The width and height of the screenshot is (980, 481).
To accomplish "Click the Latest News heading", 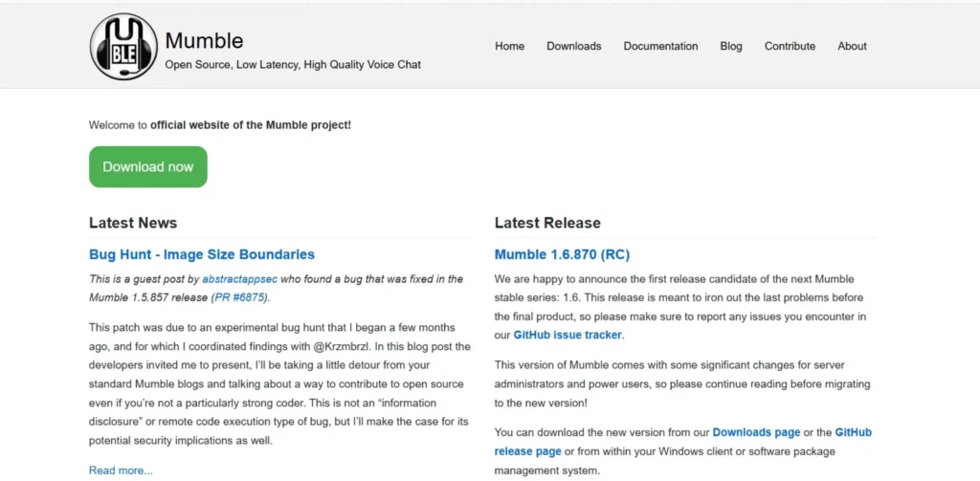I will pos(133,223).
